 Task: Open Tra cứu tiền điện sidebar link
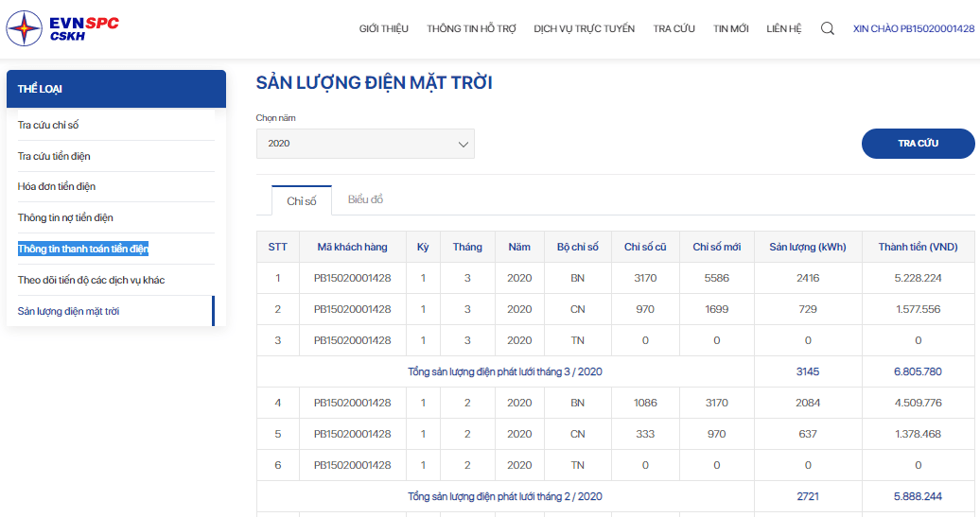click(54, 156)
